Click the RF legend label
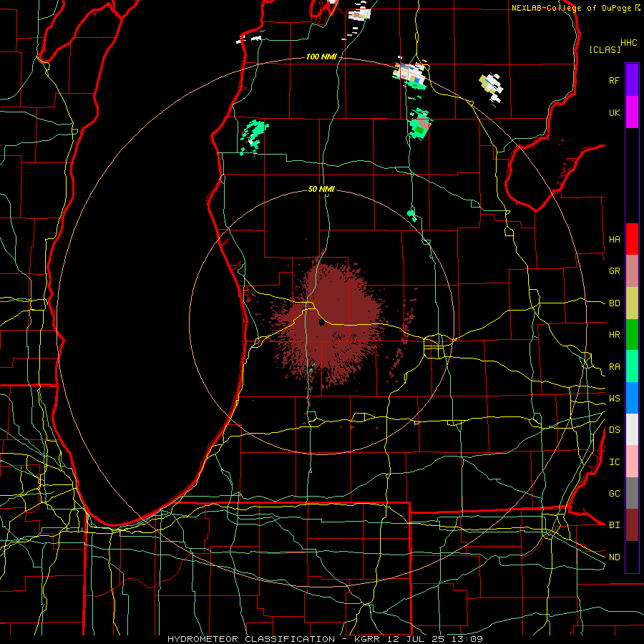 point(614,80)
